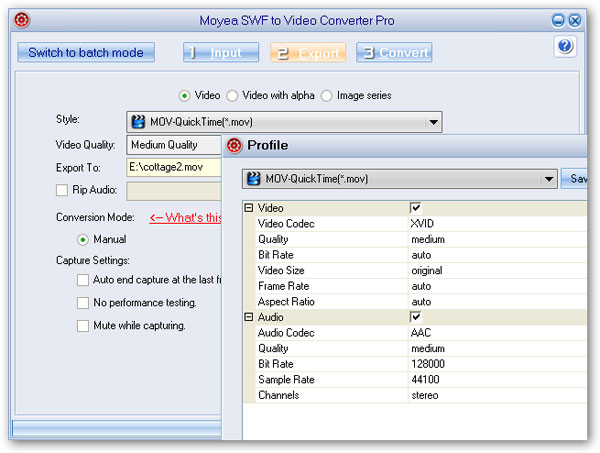Open help with the question mark icon

pyautogui.click(x=565, y=46)
